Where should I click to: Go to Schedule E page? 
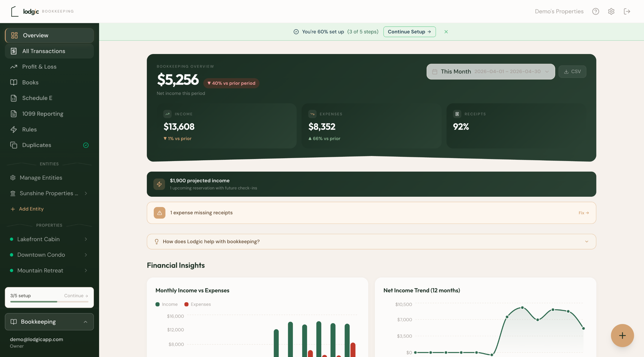click(x=37, y=98)
